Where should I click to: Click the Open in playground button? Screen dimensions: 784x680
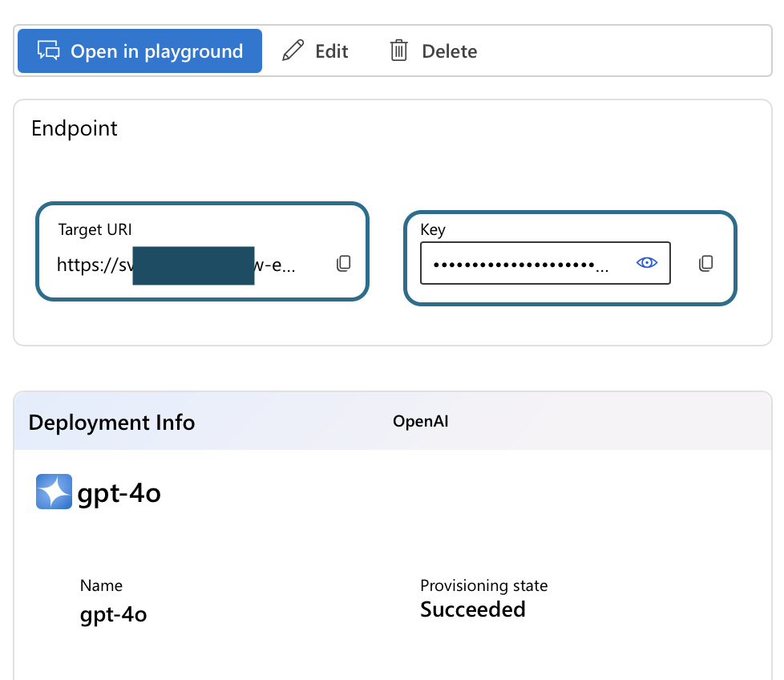[x=139, y=51]
